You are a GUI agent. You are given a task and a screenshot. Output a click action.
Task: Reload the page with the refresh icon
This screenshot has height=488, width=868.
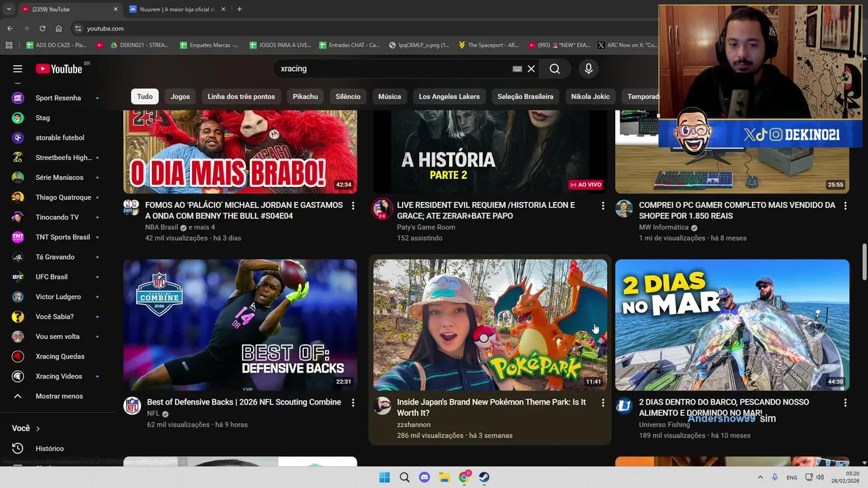pos(42,28)
